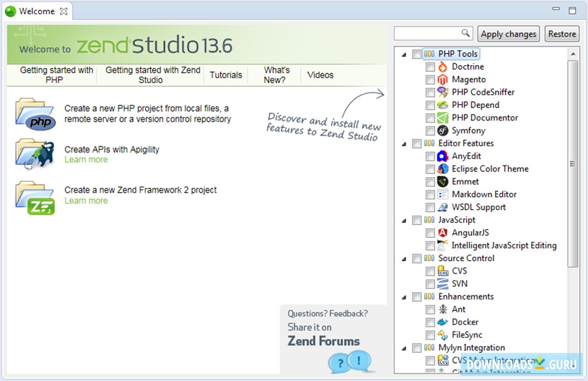Open the What's New? tab
This screenshot has height=381, width=588.
tap(276, 75)
